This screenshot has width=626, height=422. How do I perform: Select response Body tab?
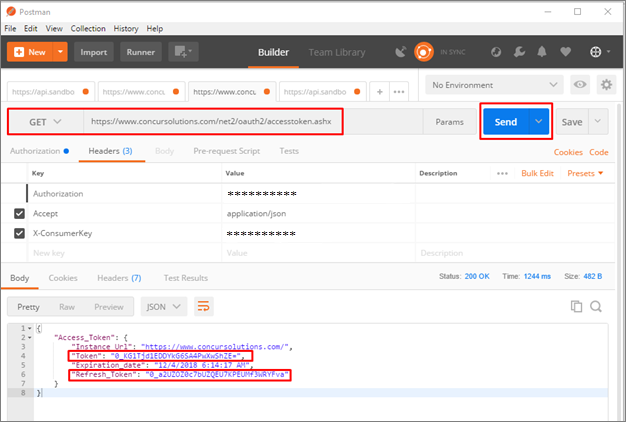(20, 278)
